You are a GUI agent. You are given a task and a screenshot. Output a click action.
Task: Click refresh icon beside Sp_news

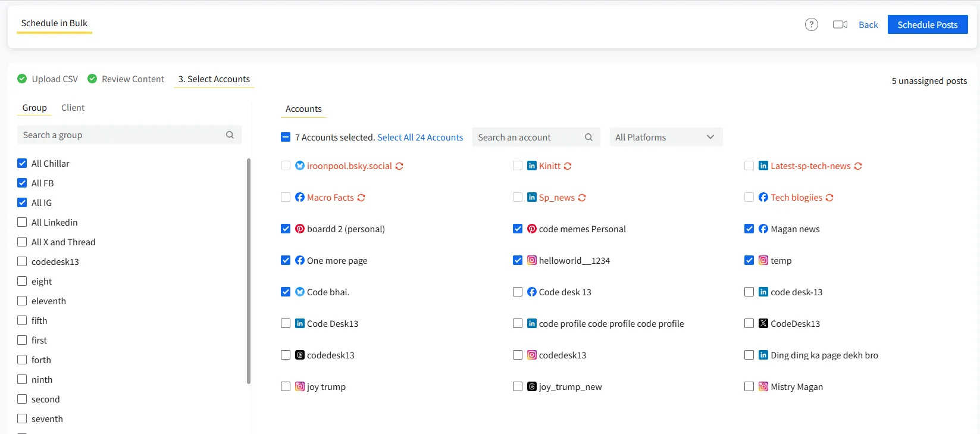pos(582,198)
